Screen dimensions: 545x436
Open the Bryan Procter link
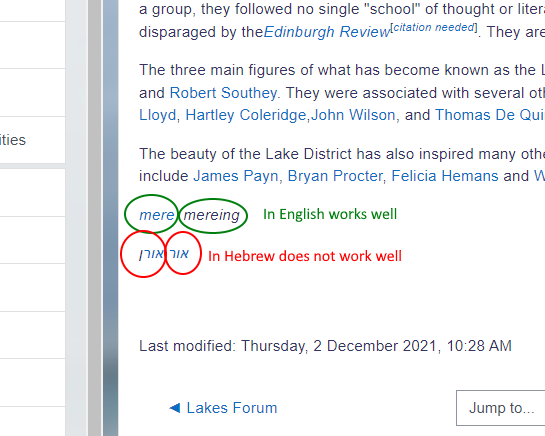click(x=335, y=176)
